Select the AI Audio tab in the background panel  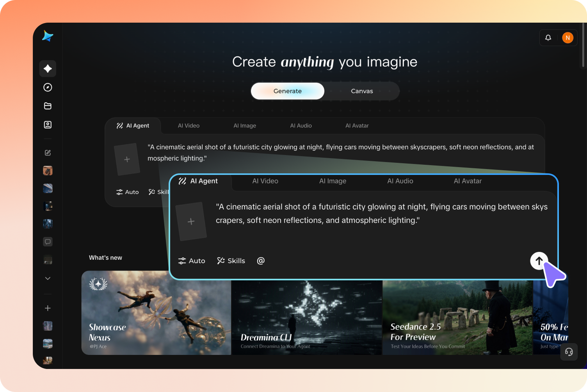click(x=301, y=126)
